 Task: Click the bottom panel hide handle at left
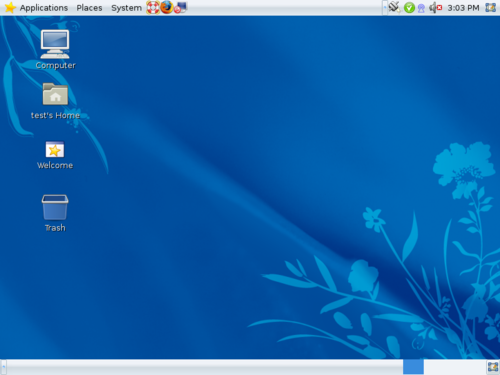click(3, 367)
